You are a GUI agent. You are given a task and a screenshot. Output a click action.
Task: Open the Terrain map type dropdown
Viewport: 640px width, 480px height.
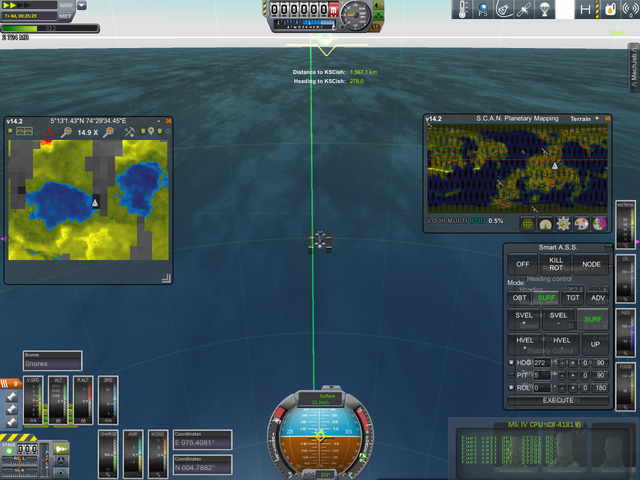point(580,119)
